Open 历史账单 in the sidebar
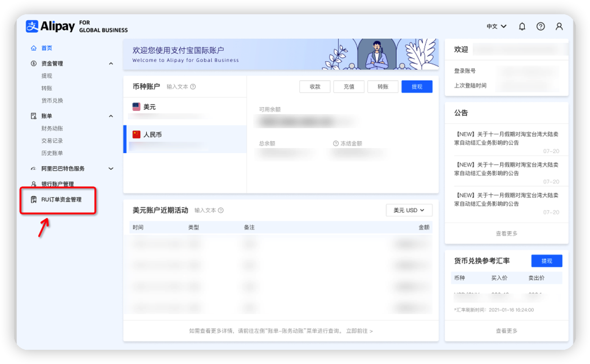The width and height of the screenshot is (590, 364). (52, 153)
